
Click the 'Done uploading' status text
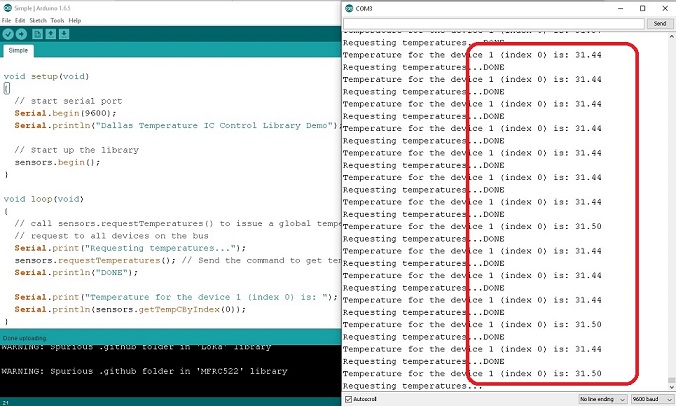(x=24, y=338)
